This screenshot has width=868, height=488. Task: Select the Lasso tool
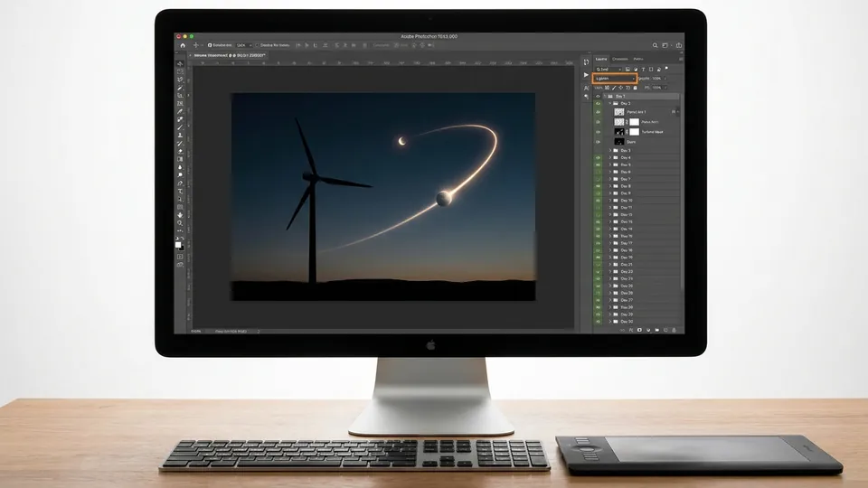coord(180,80)
